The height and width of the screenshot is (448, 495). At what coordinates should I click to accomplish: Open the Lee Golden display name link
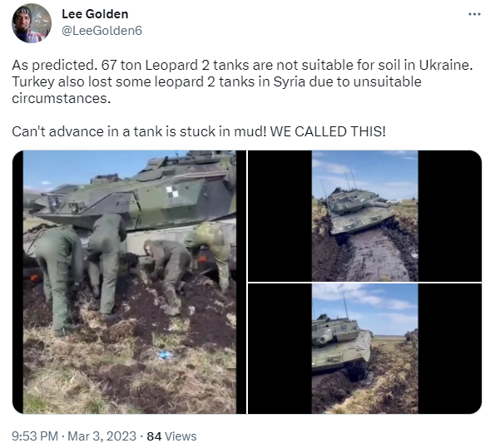(95, 14)
